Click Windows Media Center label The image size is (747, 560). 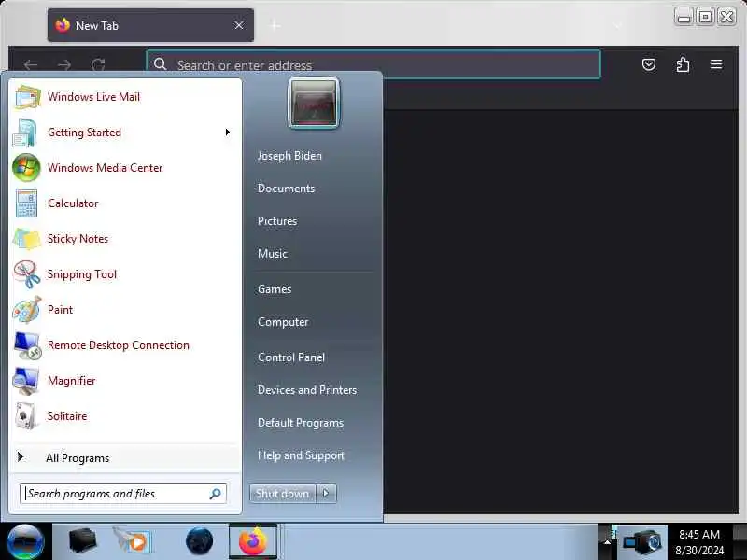(106, 168)
